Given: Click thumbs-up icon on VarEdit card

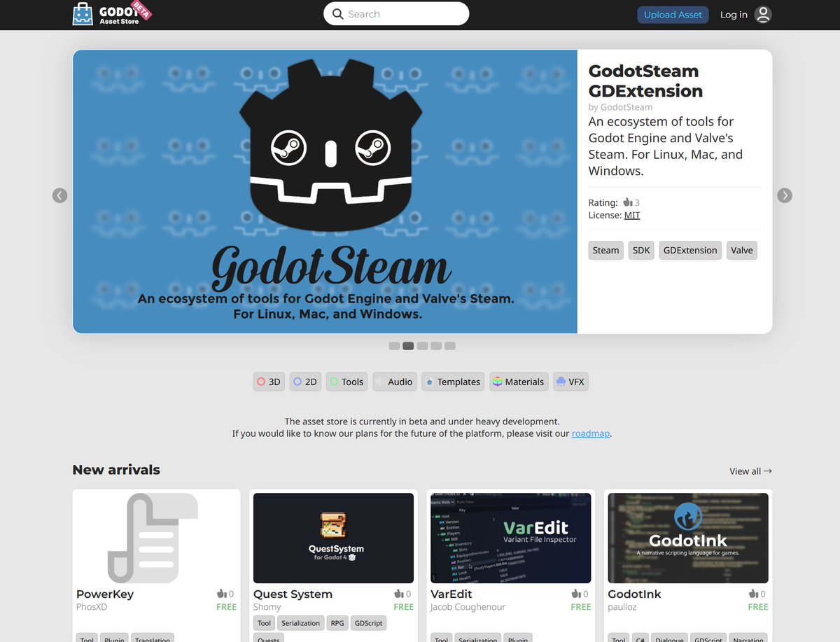Looking at the screenshot, I should click(576, 594).
